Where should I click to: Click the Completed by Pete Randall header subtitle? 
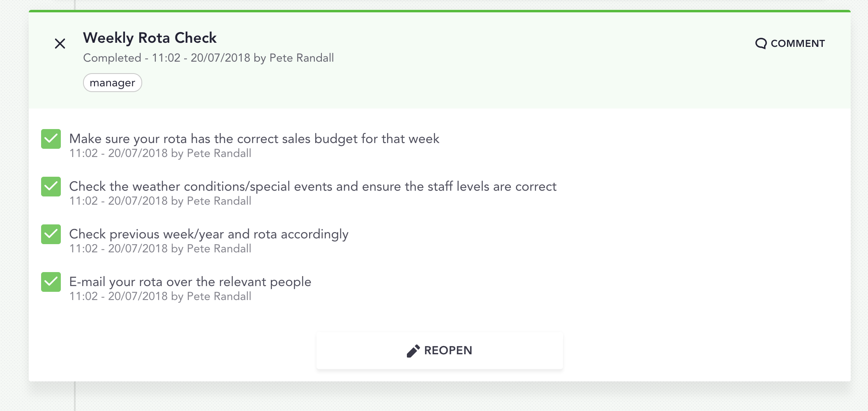point(208,58)
